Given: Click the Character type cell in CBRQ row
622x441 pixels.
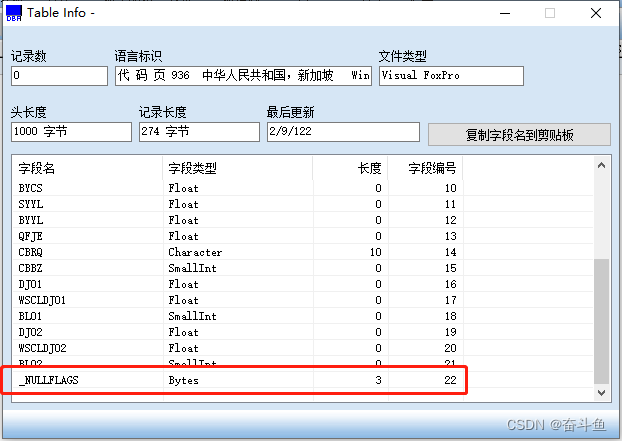Looking at the screenshot, I should [195, 252].
